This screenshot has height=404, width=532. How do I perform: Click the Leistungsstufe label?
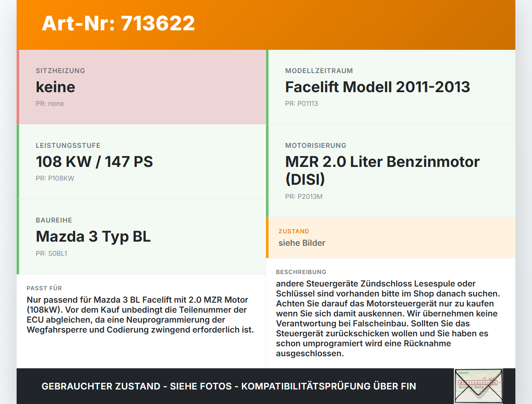click(x=68, y=146)
